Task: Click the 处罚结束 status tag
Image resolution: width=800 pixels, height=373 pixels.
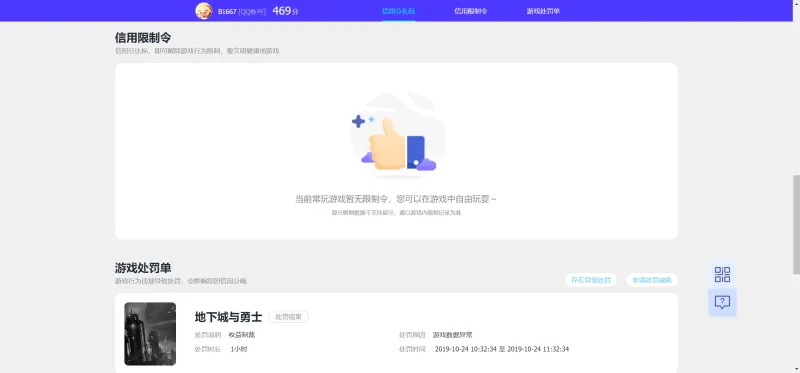Action: click(x=288, y=317)
